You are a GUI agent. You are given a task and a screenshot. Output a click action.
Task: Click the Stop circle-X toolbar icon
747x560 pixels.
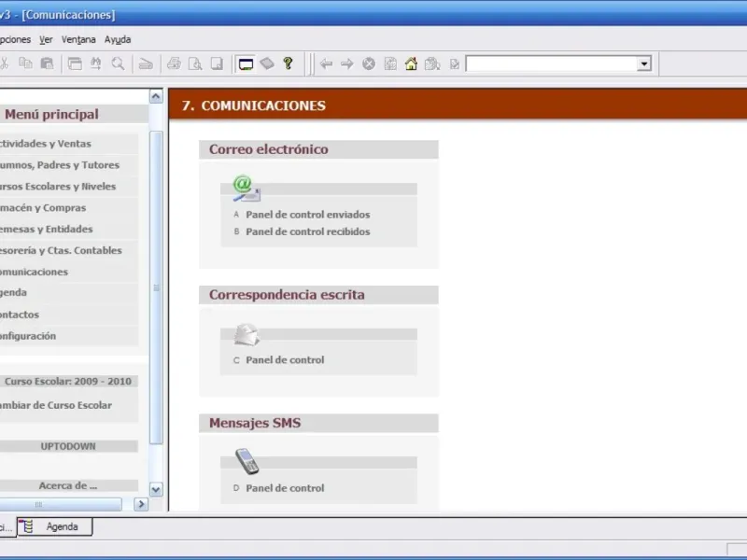(369, 63)
